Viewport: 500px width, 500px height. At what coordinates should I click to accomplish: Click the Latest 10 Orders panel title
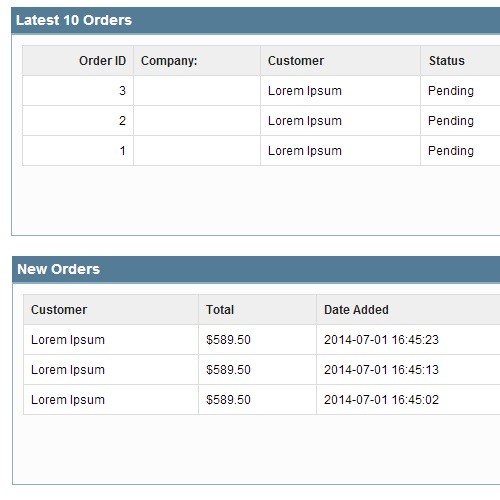click(x=74, y=20)
